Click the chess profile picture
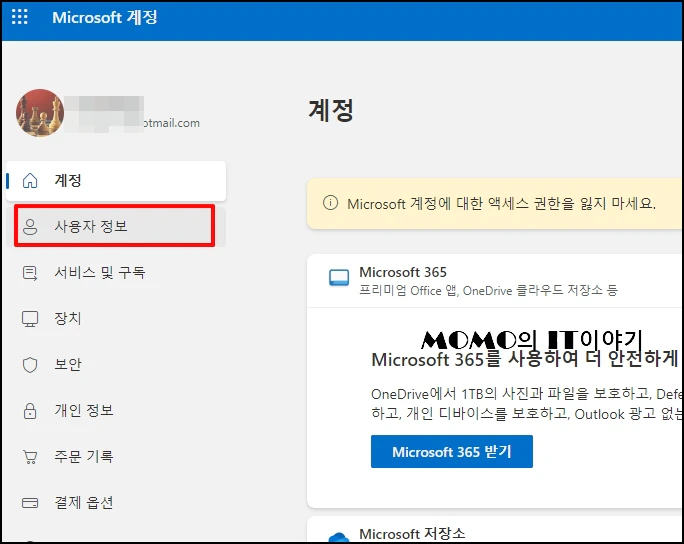684x544 pixels. pos(40,113)
